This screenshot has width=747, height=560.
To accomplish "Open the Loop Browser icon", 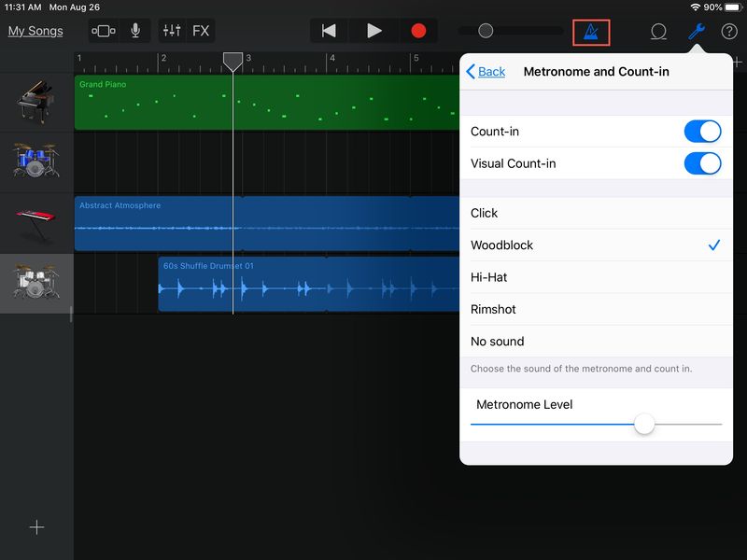I will pos(658,32).
